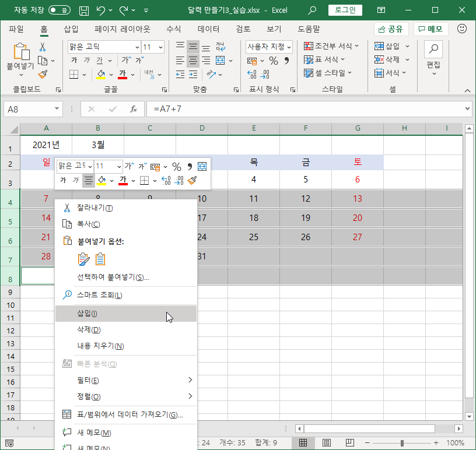This screenshot has width=476, height=450.
Task: Open the ribbon font name dropdown
Action: pos(137,47)
